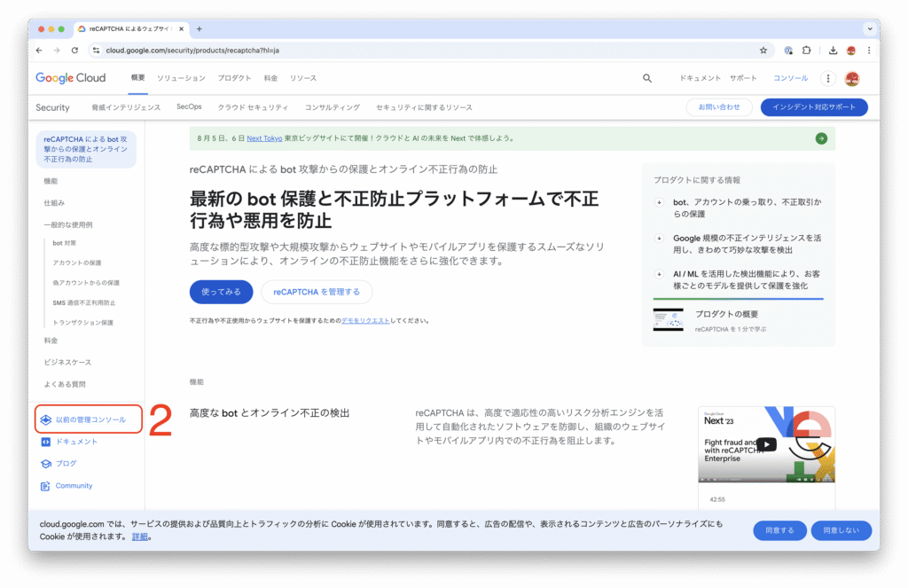Open SecOps in Security nav

coord(190,106)
